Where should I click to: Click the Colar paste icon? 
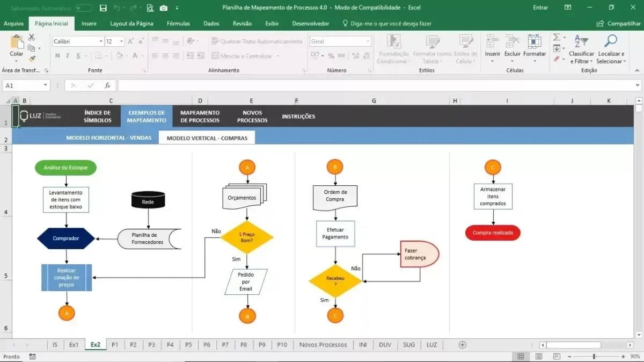point(17,41)
